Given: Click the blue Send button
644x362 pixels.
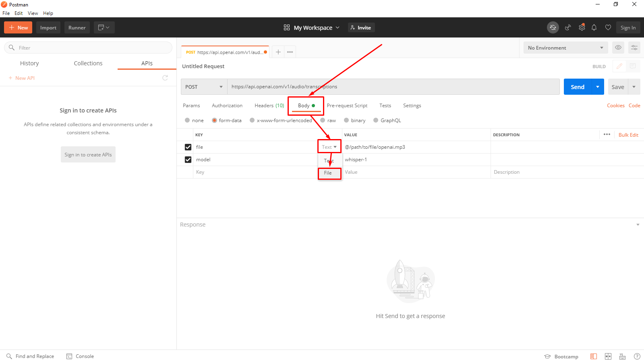Looking at the screenshot, I should (x=578, y=87).
